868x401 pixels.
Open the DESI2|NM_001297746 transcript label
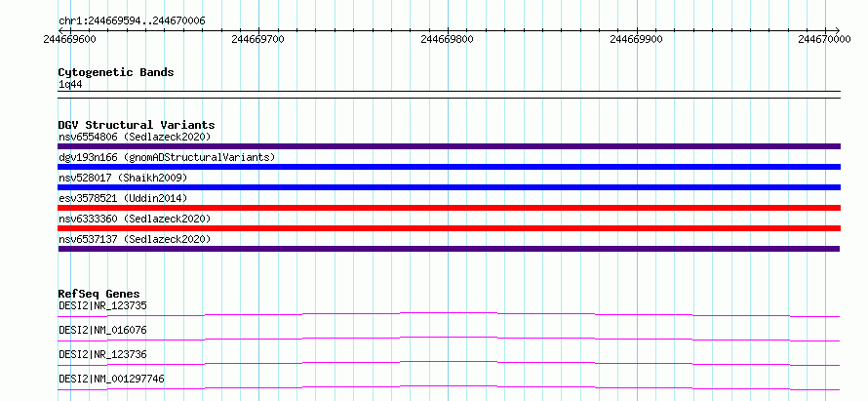tap(111, 379)
